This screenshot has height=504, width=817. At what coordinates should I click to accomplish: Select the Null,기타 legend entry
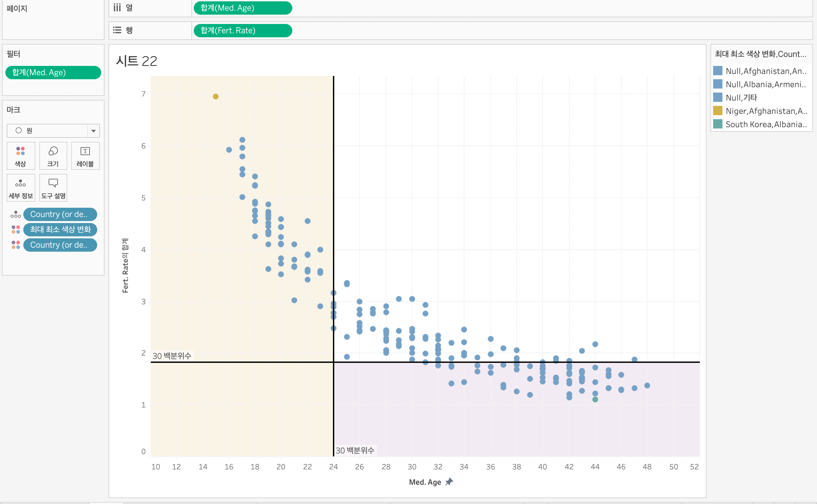741,98
